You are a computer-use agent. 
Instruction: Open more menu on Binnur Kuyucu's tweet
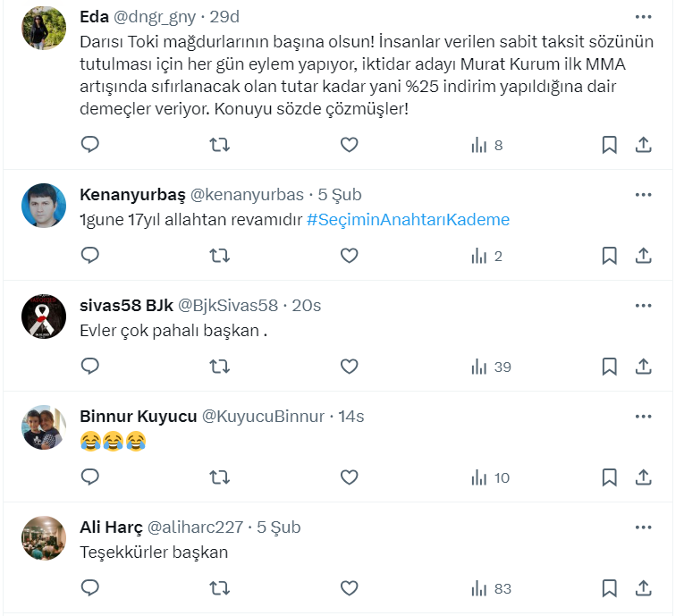643,417
